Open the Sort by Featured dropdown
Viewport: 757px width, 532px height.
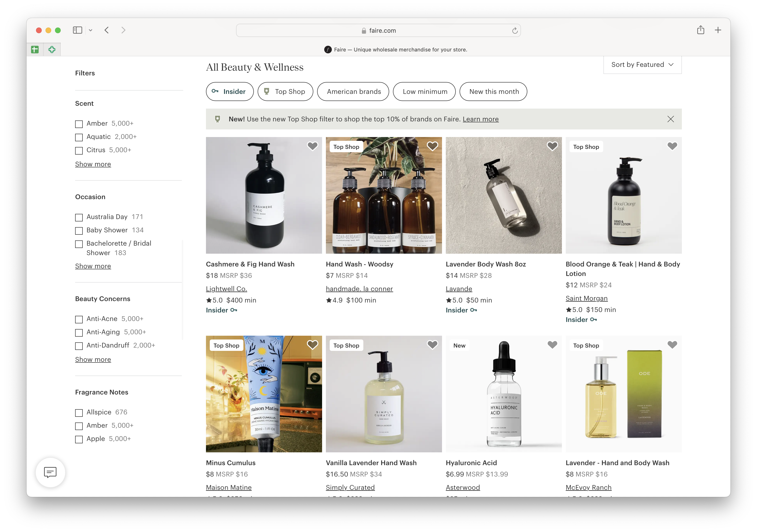pyautogui.click(x=642, y=65)
